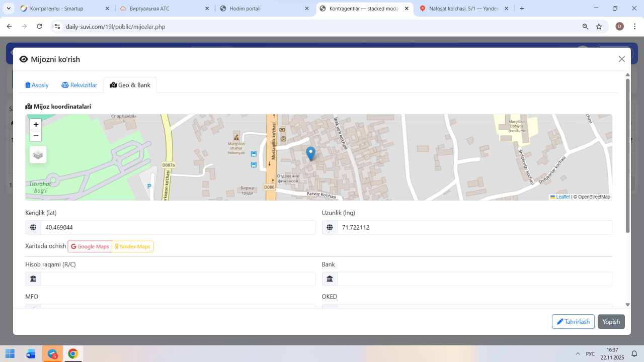
Task: Switch to the Asosiy tab
Action: (x=37, y=85)
